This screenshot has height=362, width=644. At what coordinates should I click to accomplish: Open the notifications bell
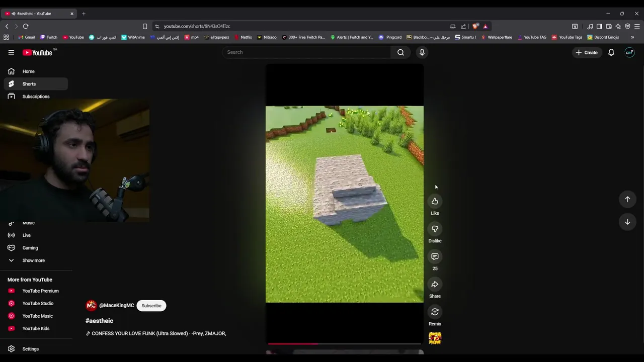pos(611,52)
